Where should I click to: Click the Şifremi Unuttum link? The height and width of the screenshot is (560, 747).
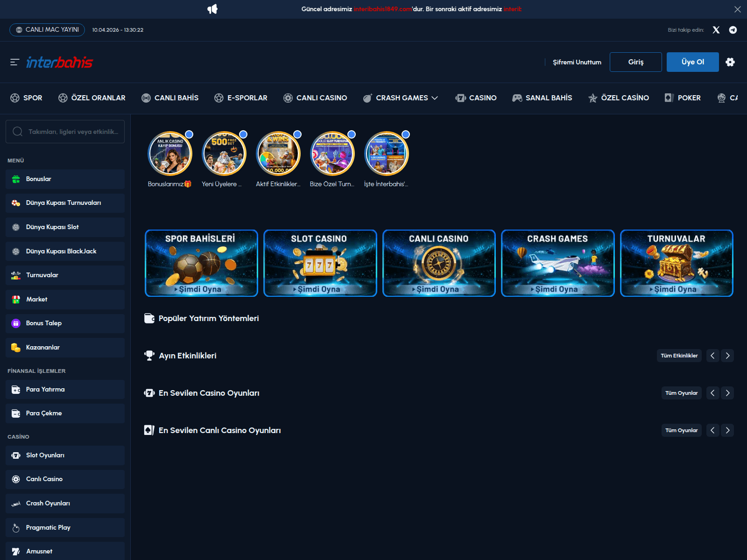[577, 62]
